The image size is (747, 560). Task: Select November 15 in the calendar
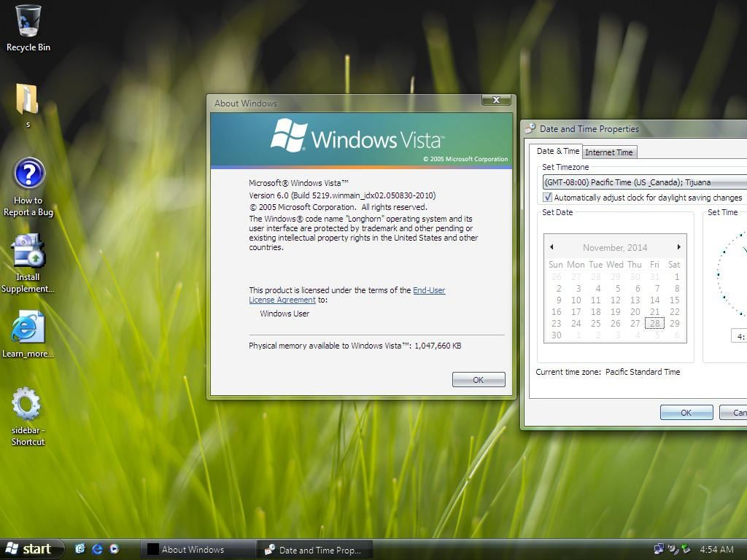674,300
